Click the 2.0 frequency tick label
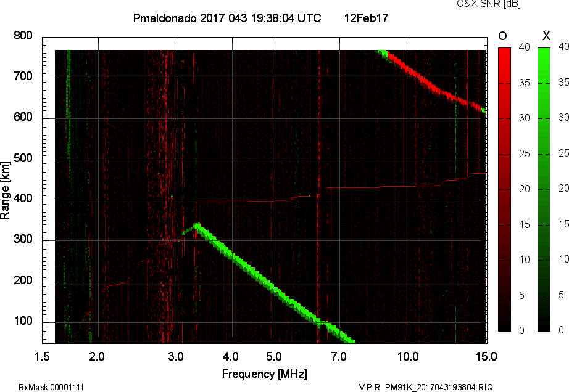Image resolution: width=569 pixels, height=392 pixels. [97, 356]
